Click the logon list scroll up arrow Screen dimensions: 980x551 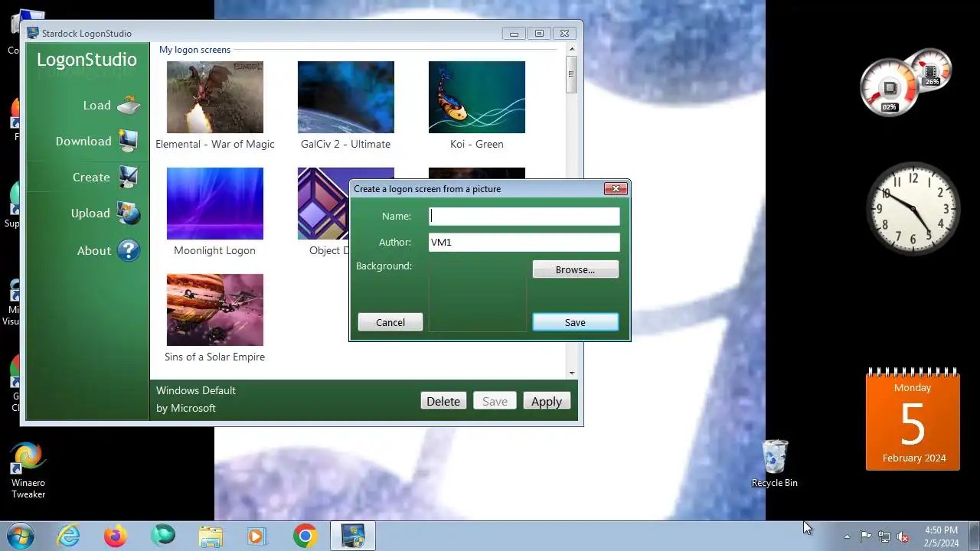click(x=572, y=49)
